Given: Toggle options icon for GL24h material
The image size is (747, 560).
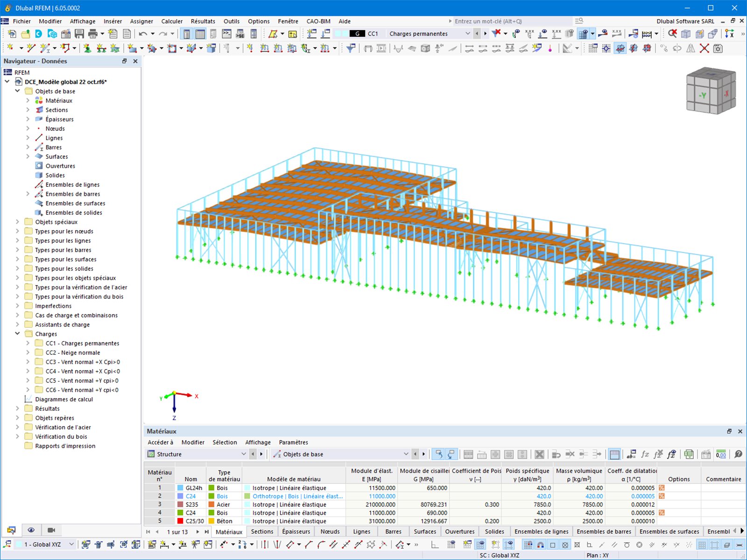Looking at the screenshot, I should tap(662, 488).
